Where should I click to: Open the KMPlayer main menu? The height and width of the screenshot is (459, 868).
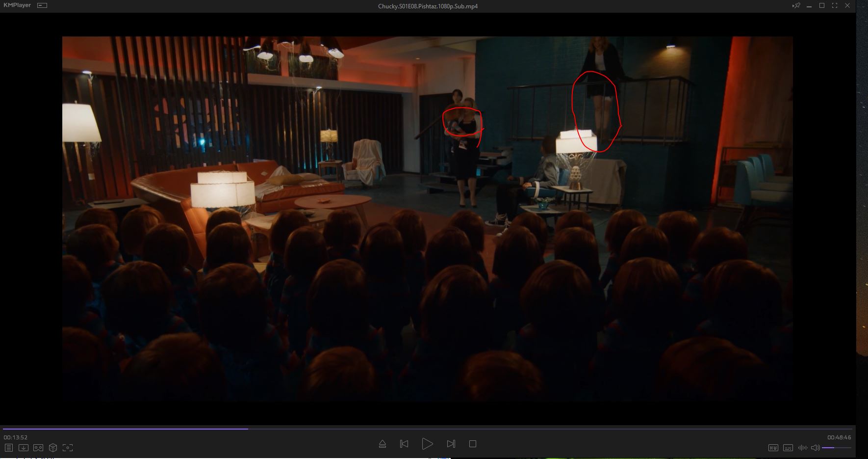click(x=17, y=5)
